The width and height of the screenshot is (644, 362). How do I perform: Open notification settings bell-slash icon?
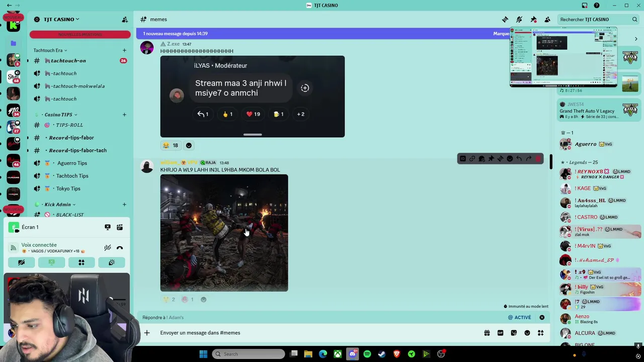coord(519,19)
